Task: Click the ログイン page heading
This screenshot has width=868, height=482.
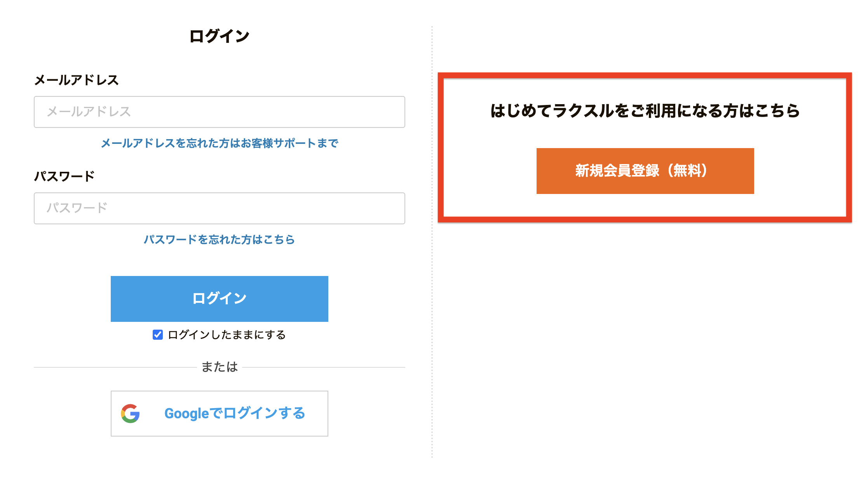Action: click(x=220, y=36)
